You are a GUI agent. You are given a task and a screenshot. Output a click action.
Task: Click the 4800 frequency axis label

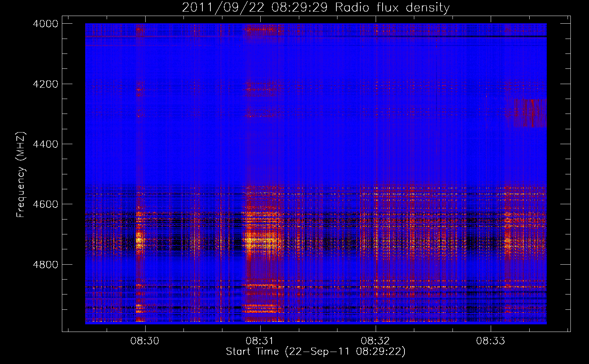[x=46, y=265]
